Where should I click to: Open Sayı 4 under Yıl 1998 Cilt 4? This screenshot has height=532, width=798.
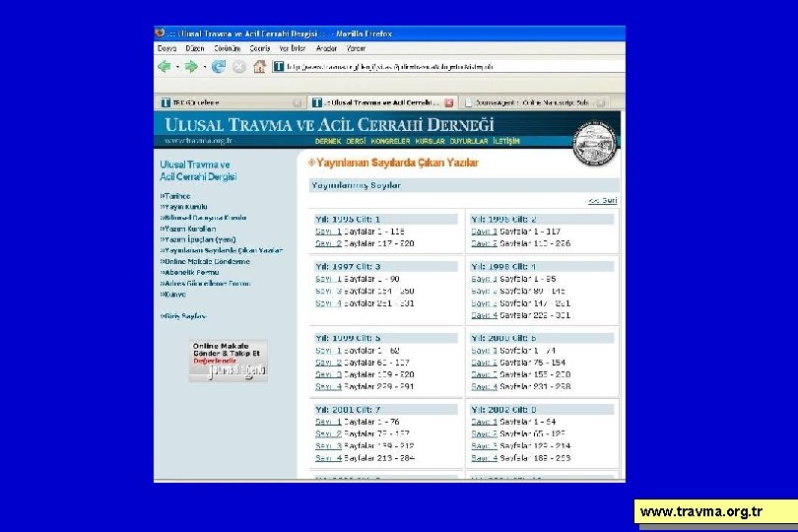[x=484, y=315]
